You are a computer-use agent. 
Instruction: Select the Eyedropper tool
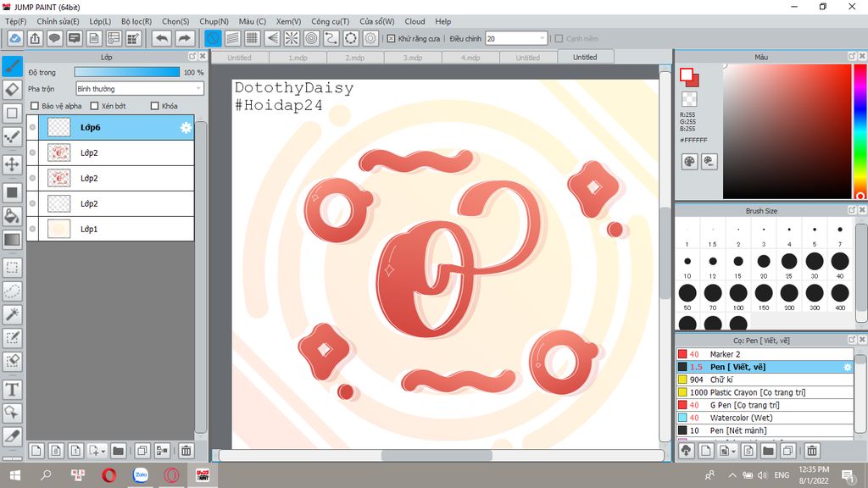12,436
